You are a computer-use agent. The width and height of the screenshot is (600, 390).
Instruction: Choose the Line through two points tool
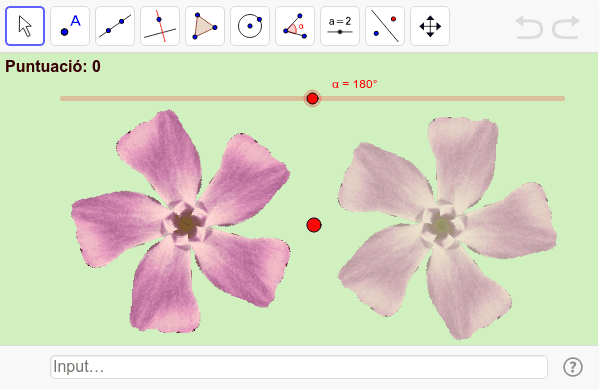pos(115,26)
